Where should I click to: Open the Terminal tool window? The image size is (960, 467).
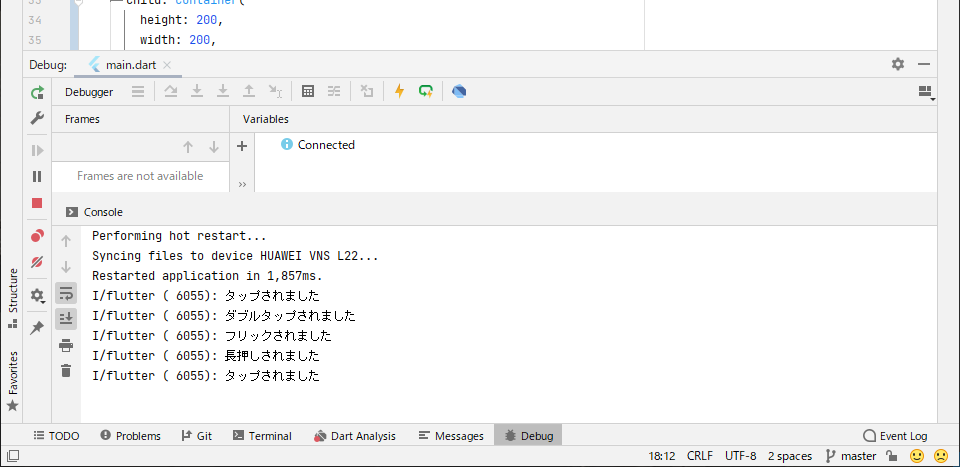coord(262,436)
